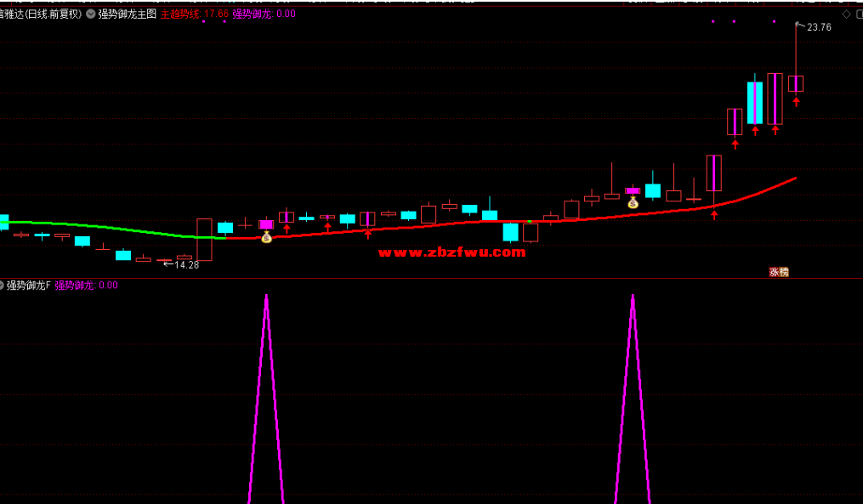
Task: Click the 14.28 low price label
Action: pos(186,264)
